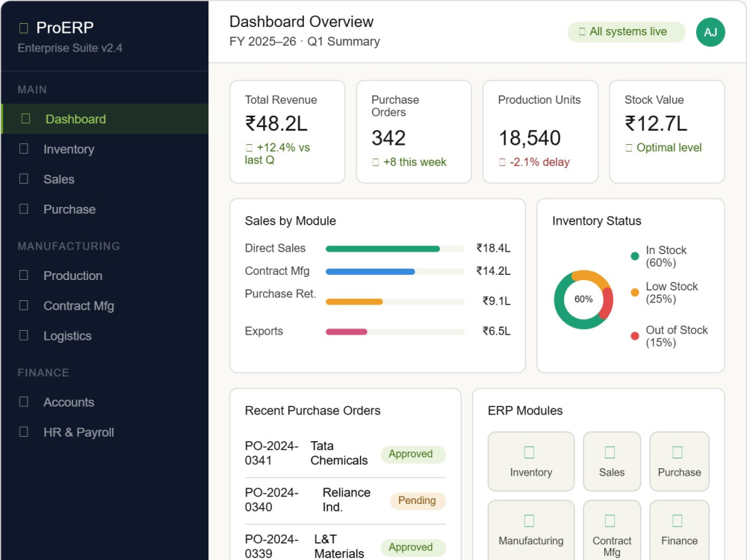Open the Inventory module tile
The height and width of the screenshot is (560, 747).
pyautogui.click(x=530, y=461)
